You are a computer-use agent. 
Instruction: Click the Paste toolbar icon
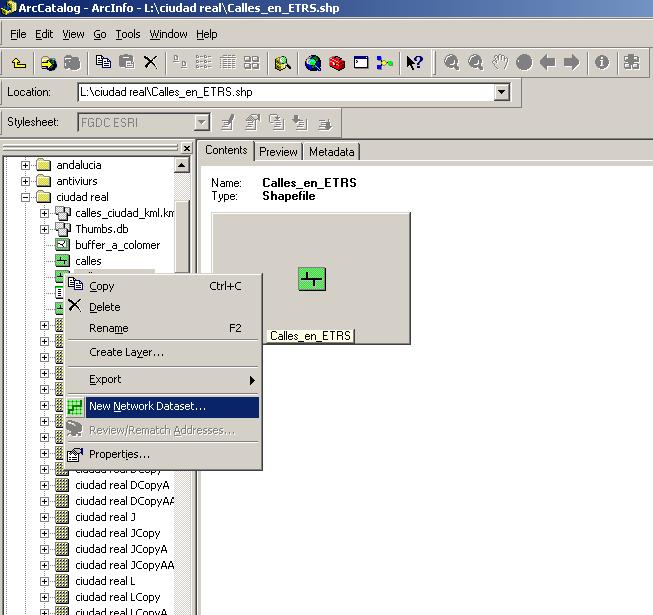tap(127, 62)
